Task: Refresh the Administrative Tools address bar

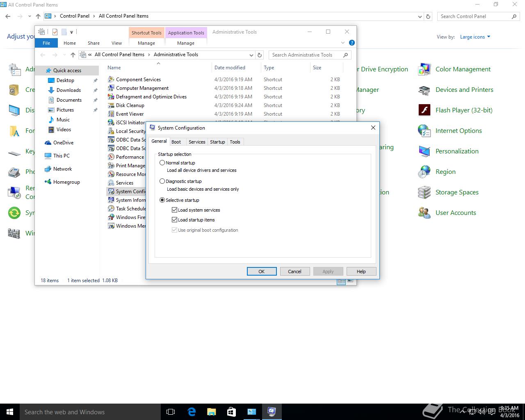Action: (259, 55)
